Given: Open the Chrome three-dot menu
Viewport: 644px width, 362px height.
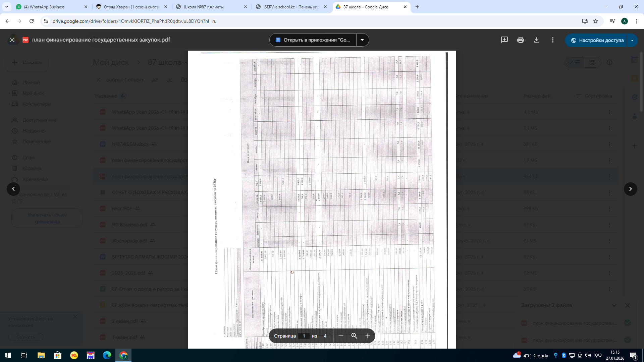Looking at the screenshot, I should click(x=636, y=21).
